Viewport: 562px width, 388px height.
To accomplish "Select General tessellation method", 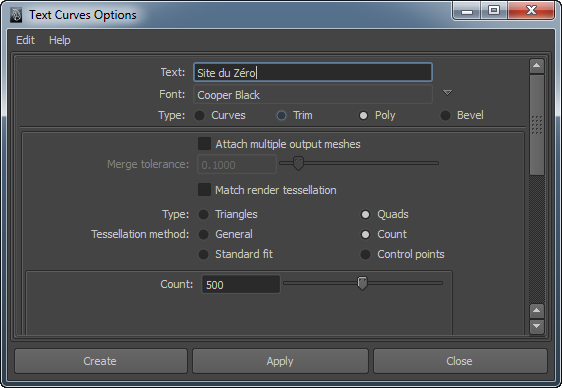I will point(203,235).
